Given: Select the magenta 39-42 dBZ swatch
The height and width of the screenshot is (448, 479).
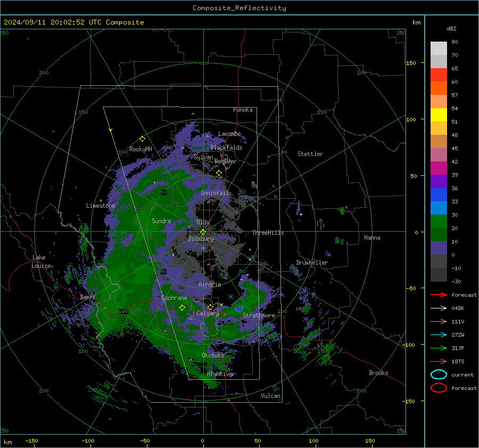Looking at the screenshot, I should click(439, 168).
